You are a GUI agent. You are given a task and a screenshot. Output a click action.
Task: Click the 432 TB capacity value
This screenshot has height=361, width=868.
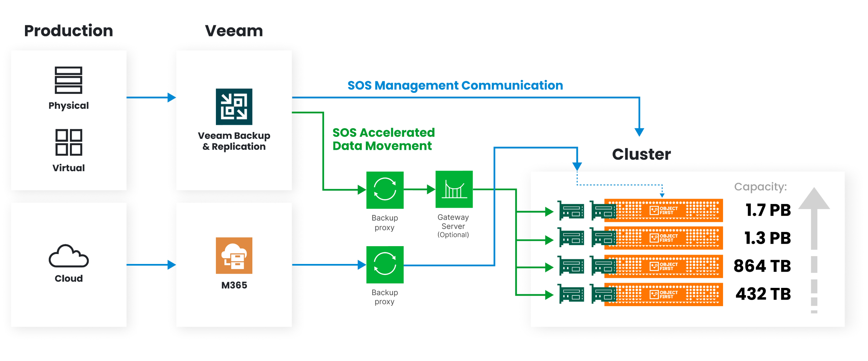pyautogui.click(x=763, y=294)
